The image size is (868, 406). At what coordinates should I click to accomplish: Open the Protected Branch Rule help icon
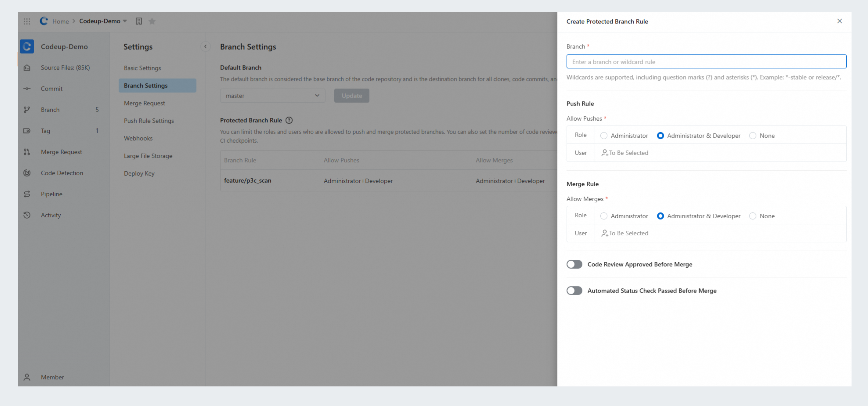tap(289, 120)
